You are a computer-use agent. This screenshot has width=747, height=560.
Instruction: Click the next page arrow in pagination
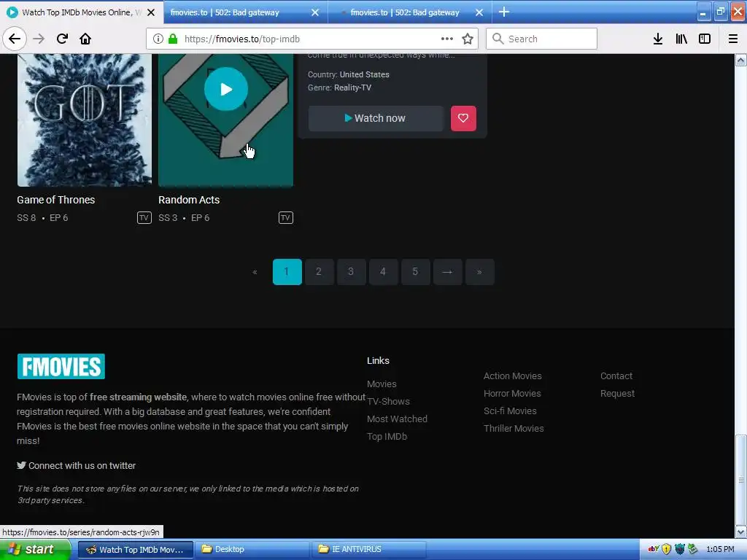click(447, 272)
